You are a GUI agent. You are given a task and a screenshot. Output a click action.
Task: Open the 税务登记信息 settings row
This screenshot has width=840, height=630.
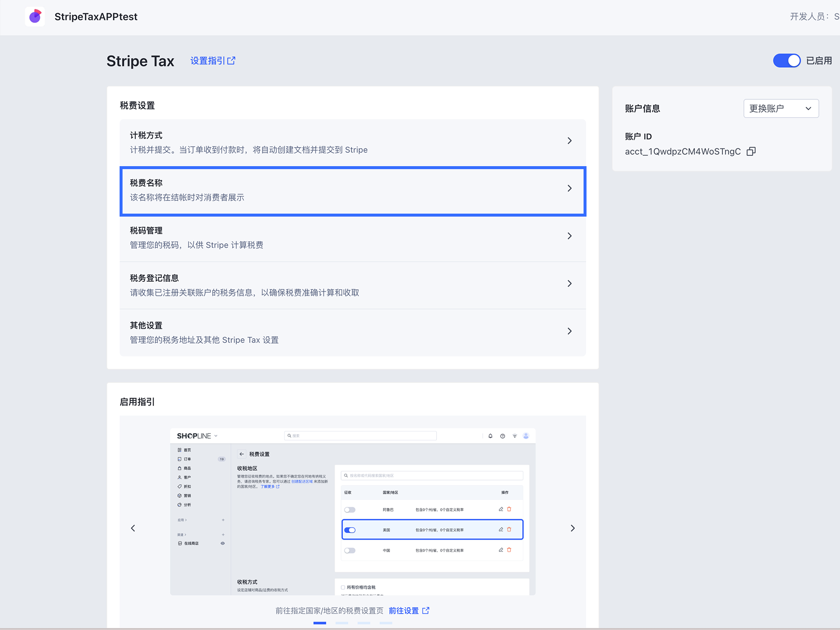click(353, 285)
